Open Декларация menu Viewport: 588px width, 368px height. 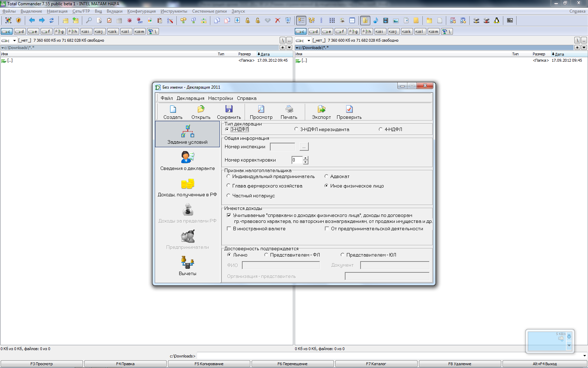[190, 98]
